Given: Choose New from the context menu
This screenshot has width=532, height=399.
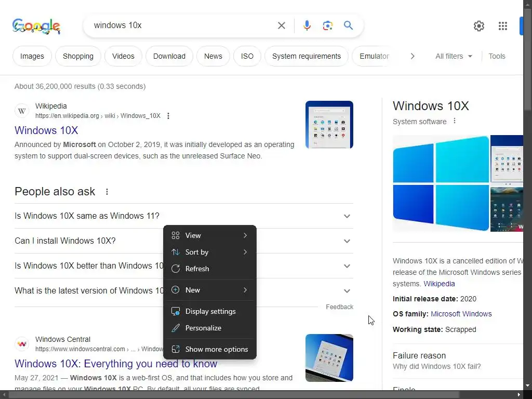Looking at the screenshot, I should pos(210,290).
